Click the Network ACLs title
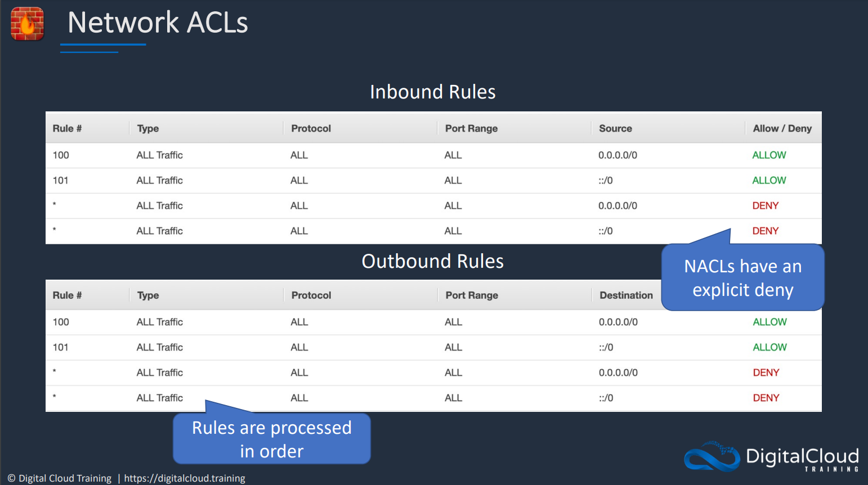Screen dimensions: 868x485 tap(158, 23)
